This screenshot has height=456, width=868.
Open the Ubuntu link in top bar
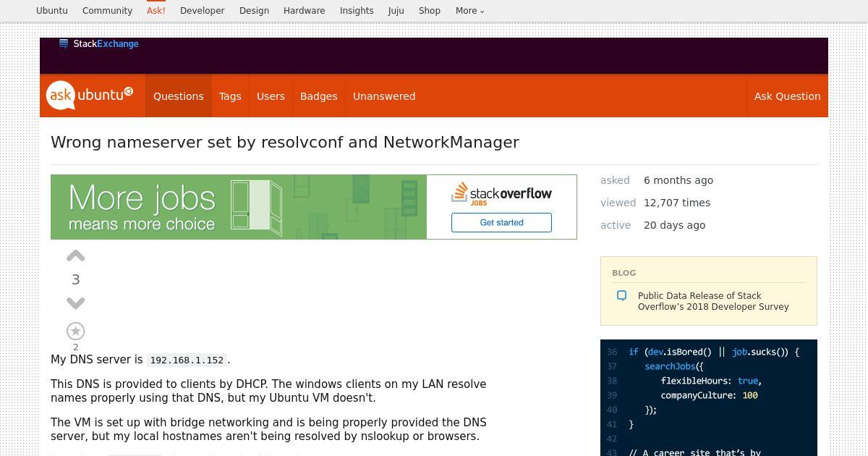[x=52, y=11]
